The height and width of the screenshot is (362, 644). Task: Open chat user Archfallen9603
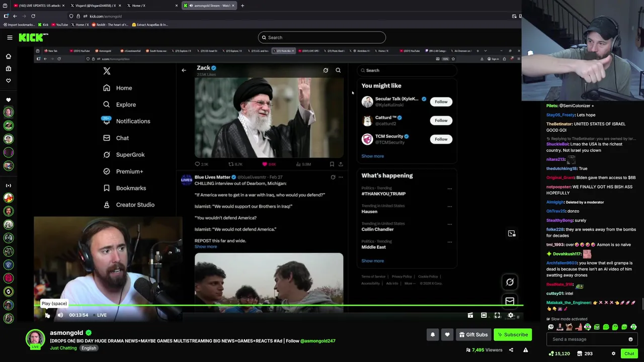562,263
